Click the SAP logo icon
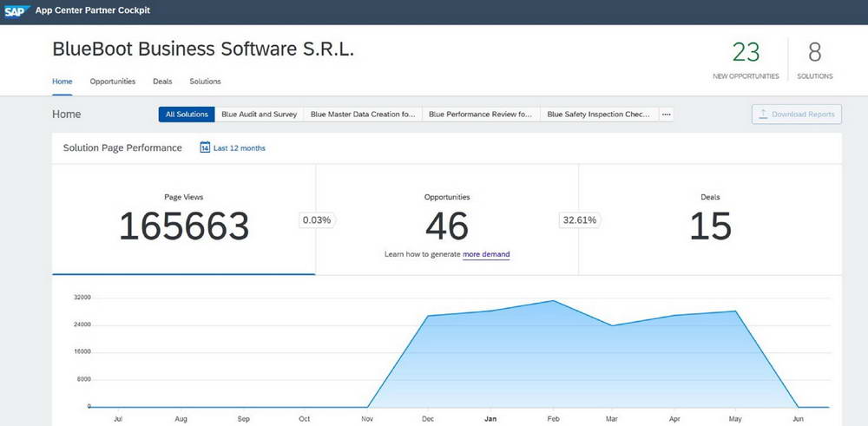The image size is (868, 426). pos(17,11)
